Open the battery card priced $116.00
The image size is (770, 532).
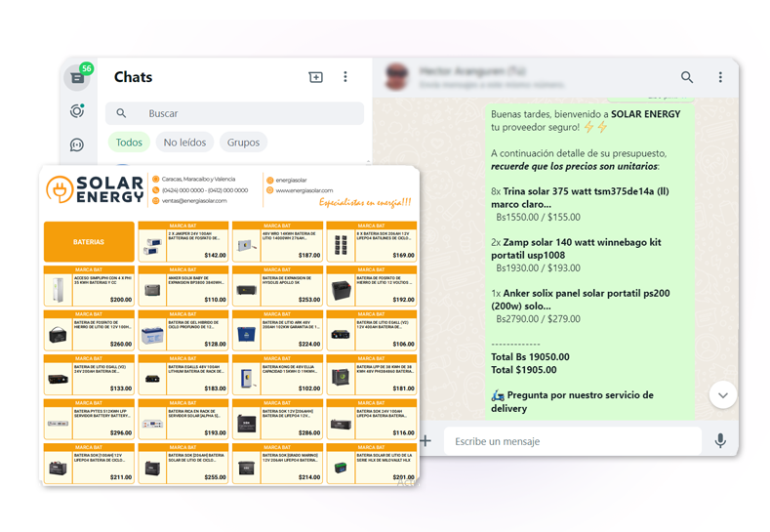coord(372,419)
